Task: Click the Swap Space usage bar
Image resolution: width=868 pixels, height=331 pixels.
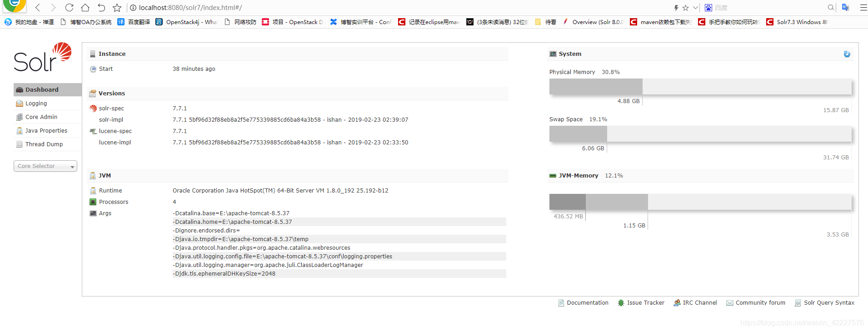Action: pyautogui.click(x=700, y=134)
